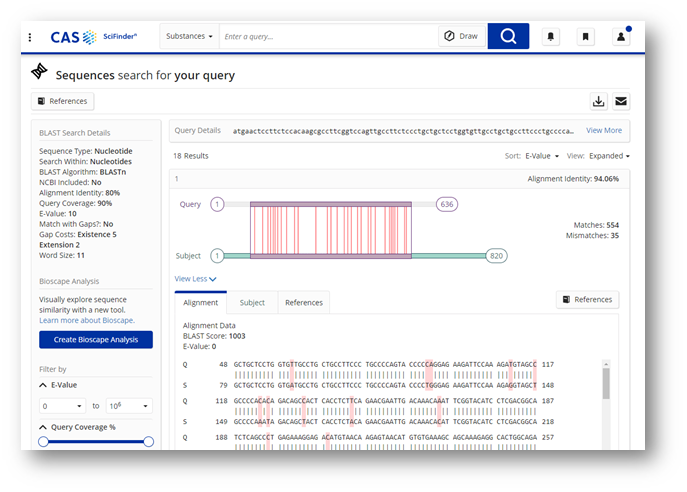Image resolution: width=687 pixels, height=492 pixels.
Task: Click View More for query details
Action: pos(604,130)
